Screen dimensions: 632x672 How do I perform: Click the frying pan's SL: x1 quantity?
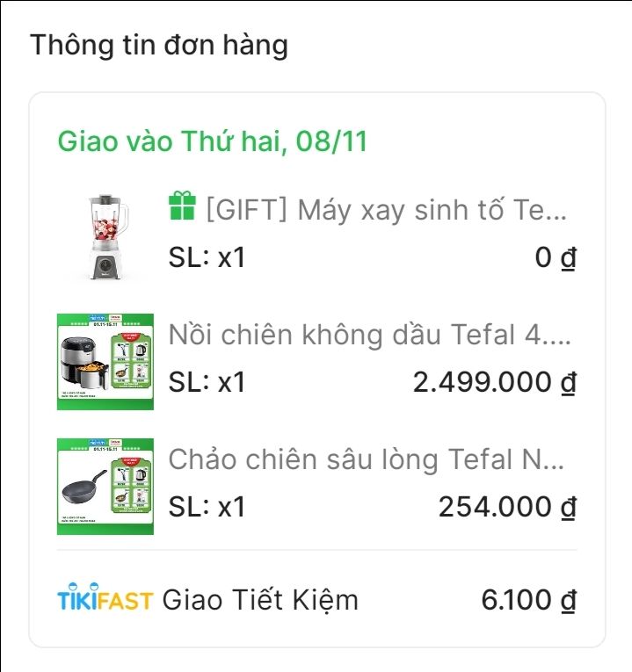pos(207,508)
